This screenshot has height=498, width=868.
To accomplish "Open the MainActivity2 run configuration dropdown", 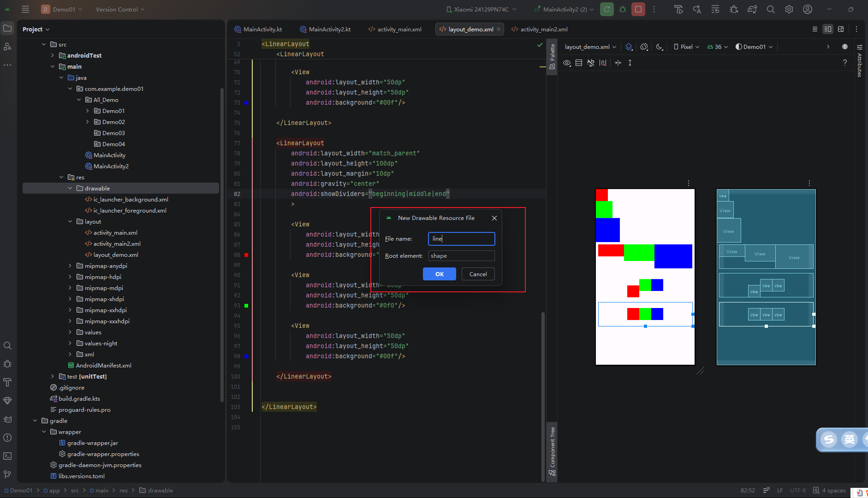I will point(564,9).
